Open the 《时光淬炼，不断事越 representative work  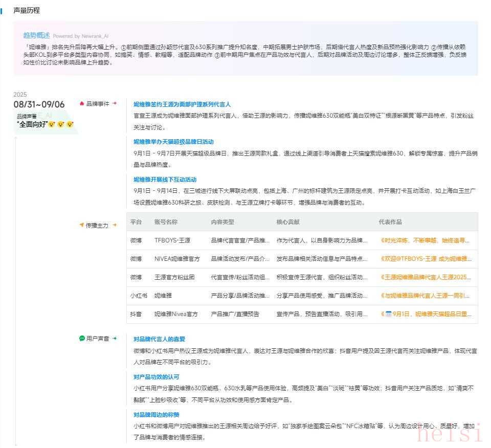pos(425,240)
